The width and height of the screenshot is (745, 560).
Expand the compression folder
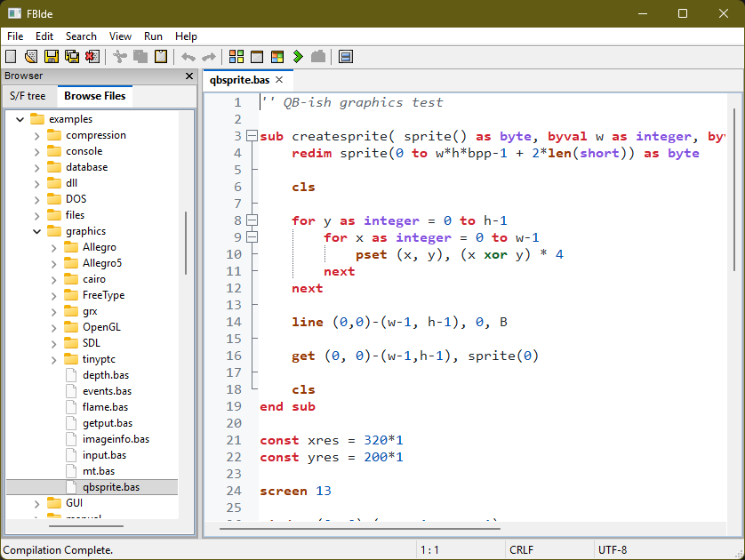(37, 135)
